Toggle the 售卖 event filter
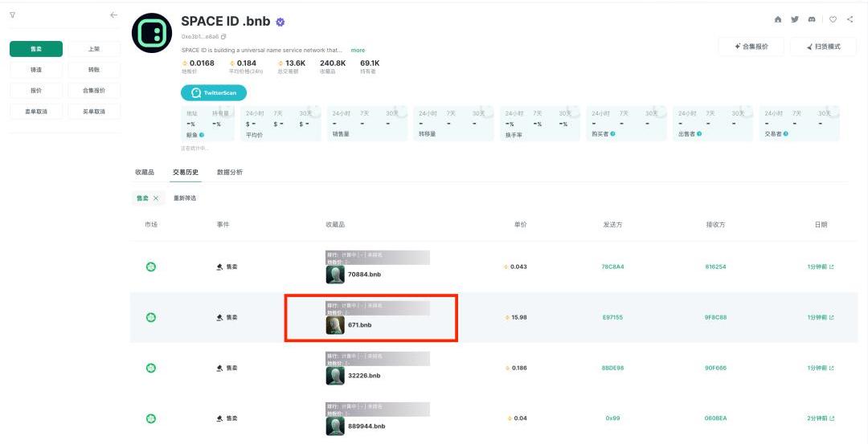The width and height of the screenshot is (868, 444). click(36, 49)
